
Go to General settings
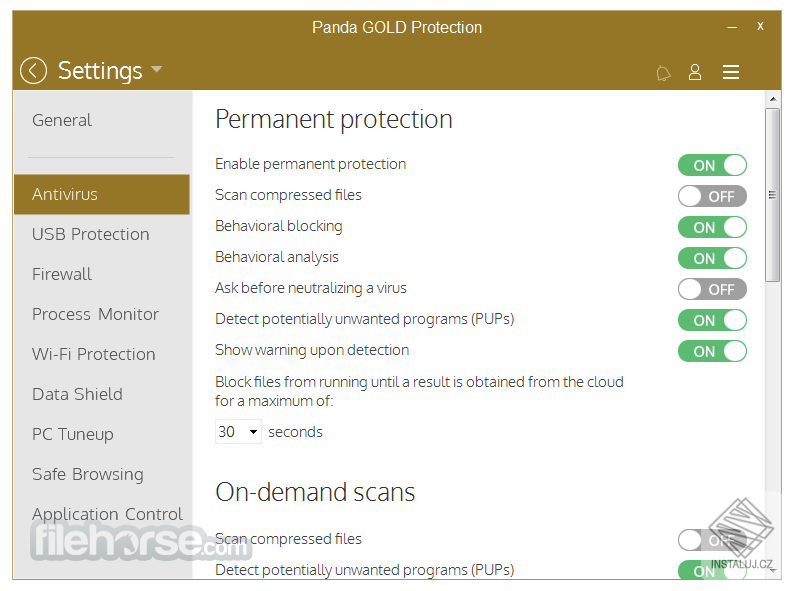[62, 120]
